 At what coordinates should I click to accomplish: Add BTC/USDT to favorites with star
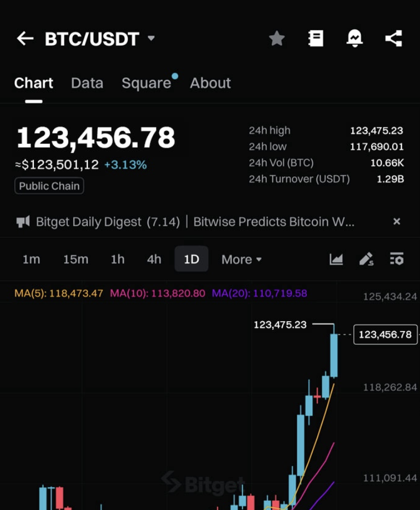coord(277,38)
